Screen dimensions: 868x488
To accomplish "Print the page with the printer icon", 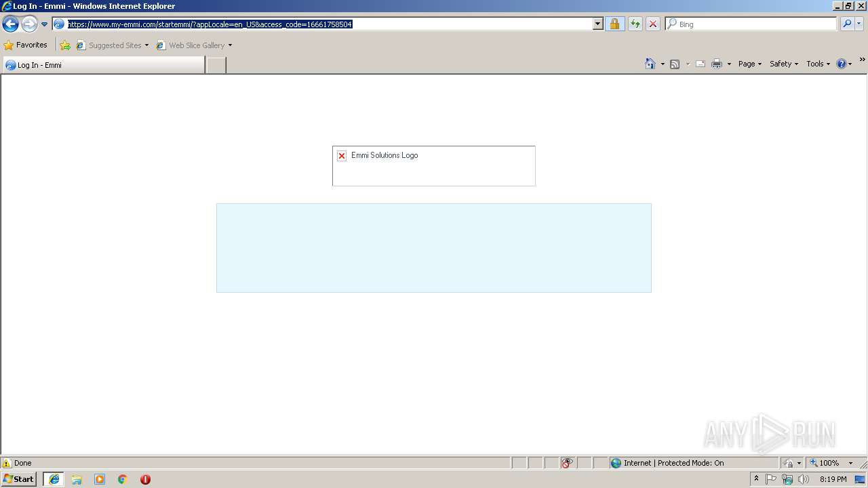I will [717, 64].
